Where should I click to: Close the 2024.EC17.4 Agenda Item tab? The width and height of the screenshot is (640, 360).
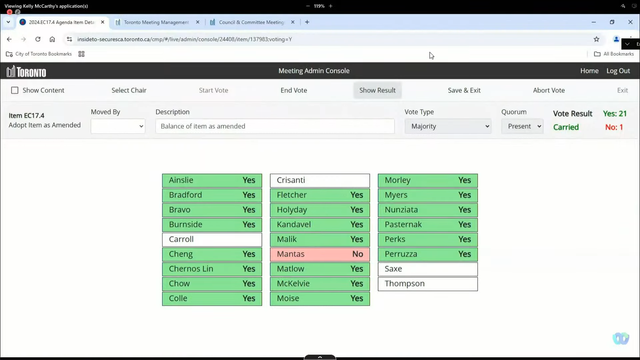102,22
